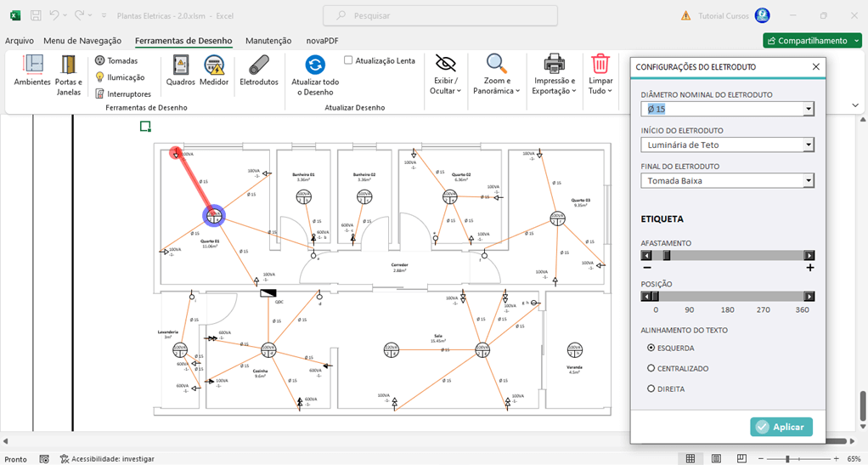Switch to Page Break Preview

point(741,458)
